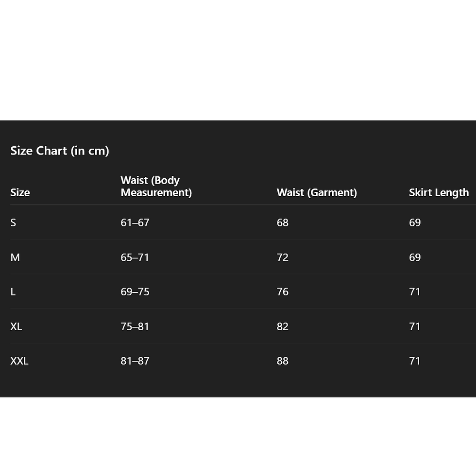Select garment waist value 72

click(x=283, y=257)
